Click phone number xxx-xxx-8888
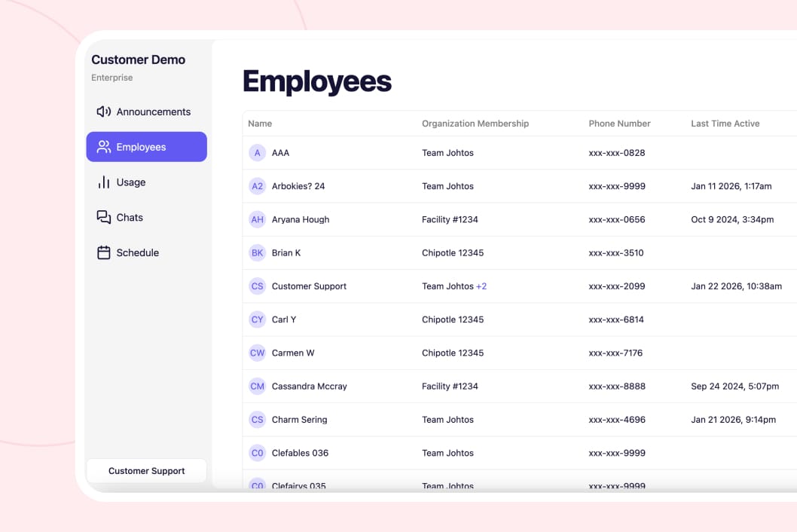This screenshot has height=532, width=797. 617,386
